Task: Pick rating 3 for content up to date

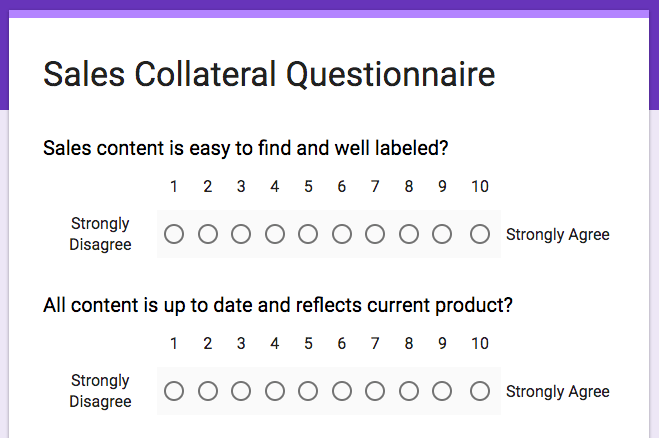Action: coord(241,391)
